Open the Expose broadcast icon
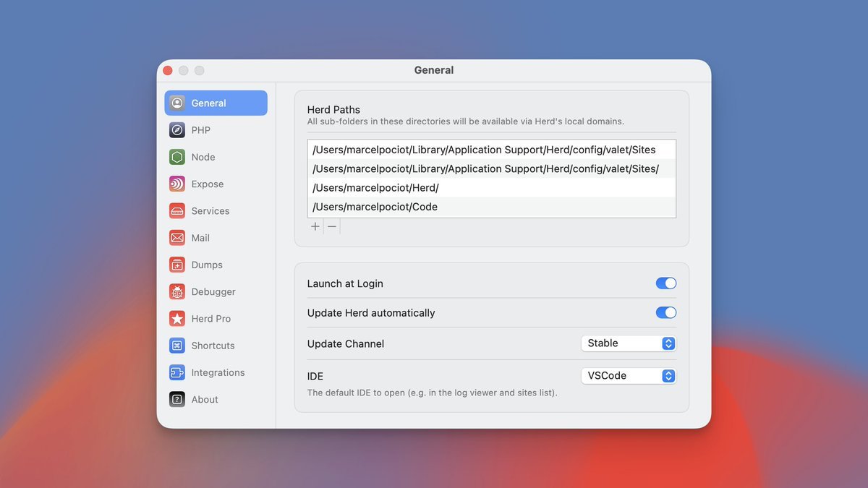 (177, 184)
